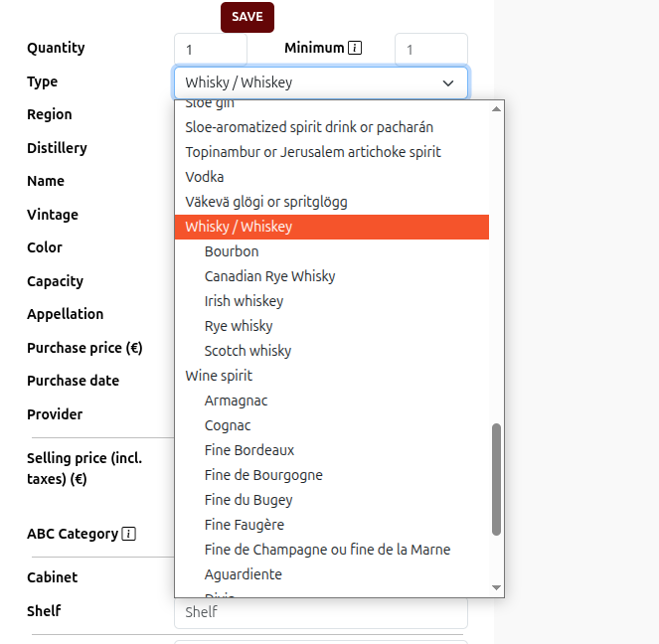Click the dropdown list scroll-up arrow

point(496,108)
